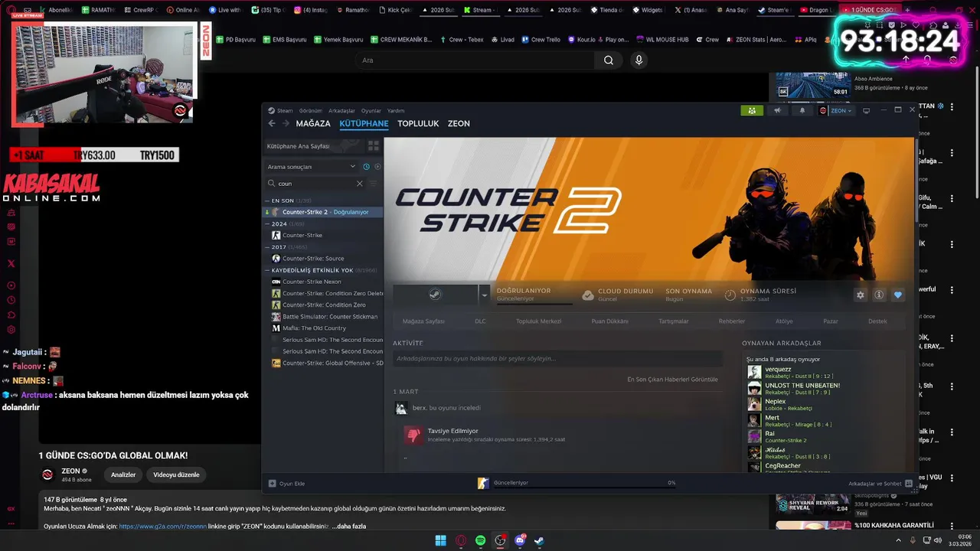Click the activity comment input field
Screen dimensions: 980x551
point(557,358)
